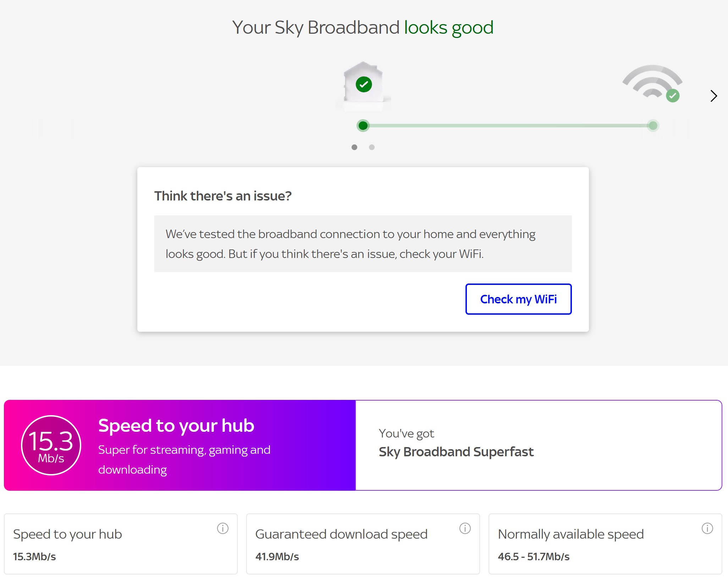The height and width of the screenshot is (578, 728).
Task: Click the green connection progress line
Action: (507, 126)
